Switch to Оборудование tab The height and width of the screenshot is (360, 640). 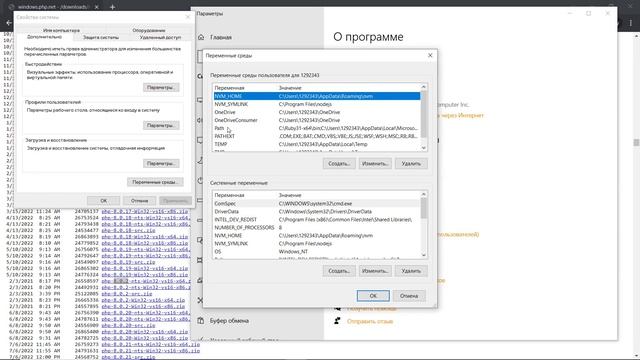click(149, 30)
